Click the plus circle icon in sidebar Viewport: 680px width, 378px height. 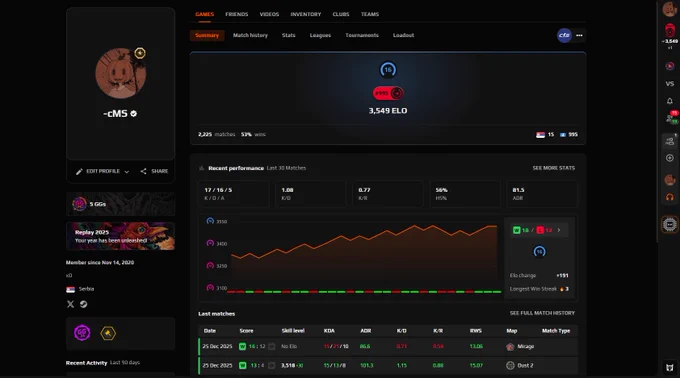pyautogui.click(x=670, y=158)
